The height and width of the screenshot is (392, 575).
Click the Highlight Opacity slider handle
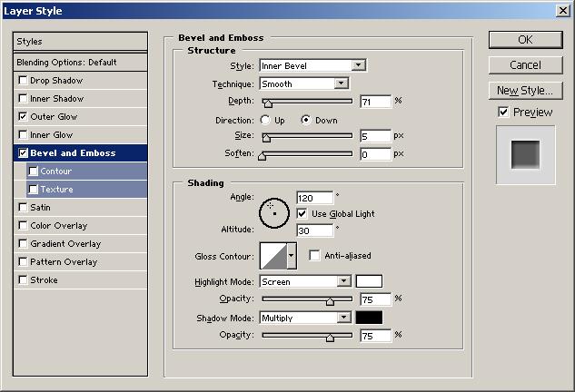[330, 300]
